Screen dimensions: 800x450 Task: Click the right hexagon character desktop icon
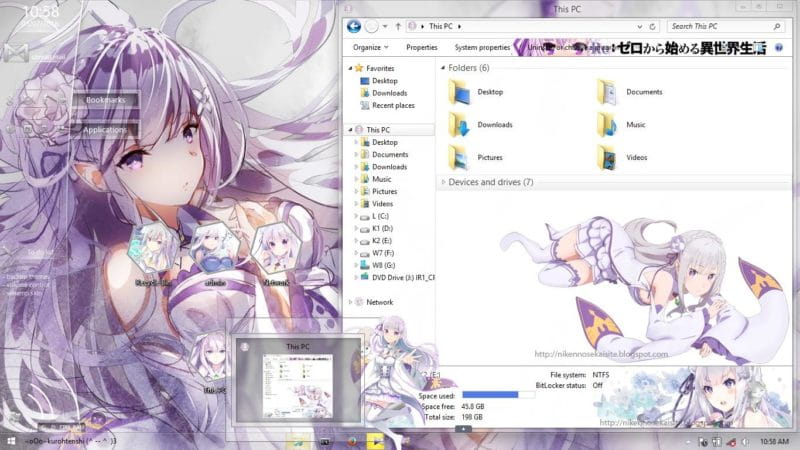coord(276,247)
